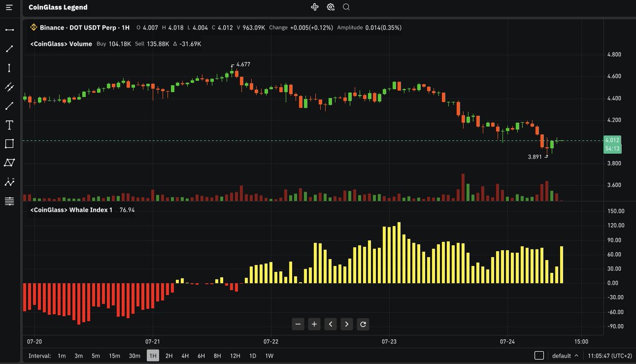Reset chart view with refresh icon

[x=363, y=324]
